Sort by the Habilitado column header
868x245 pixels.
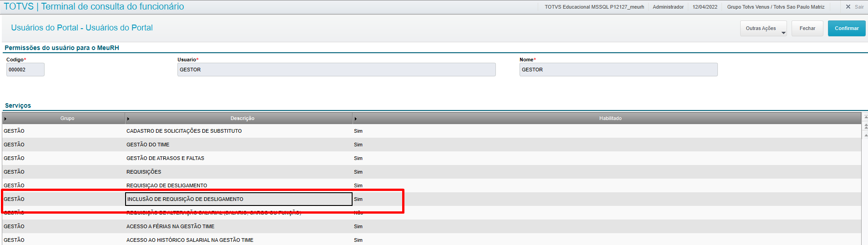[610, 118]
